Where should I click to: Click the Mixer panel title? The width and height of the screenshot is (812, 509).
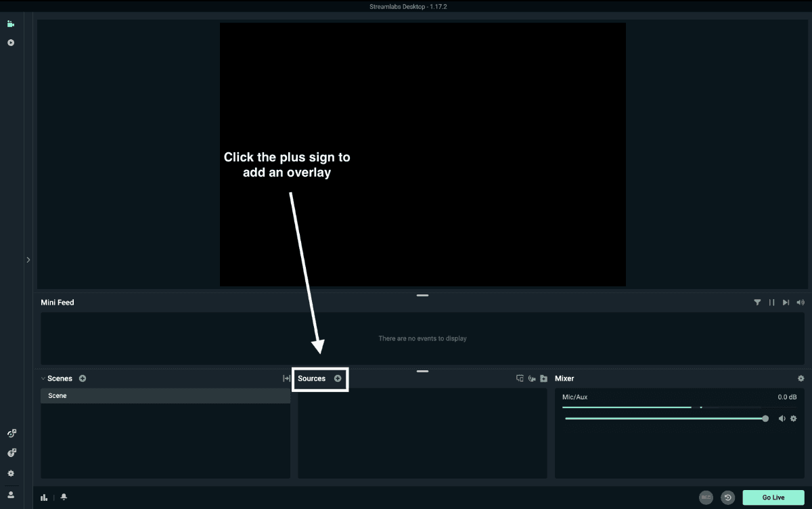(x=564, y=378)
